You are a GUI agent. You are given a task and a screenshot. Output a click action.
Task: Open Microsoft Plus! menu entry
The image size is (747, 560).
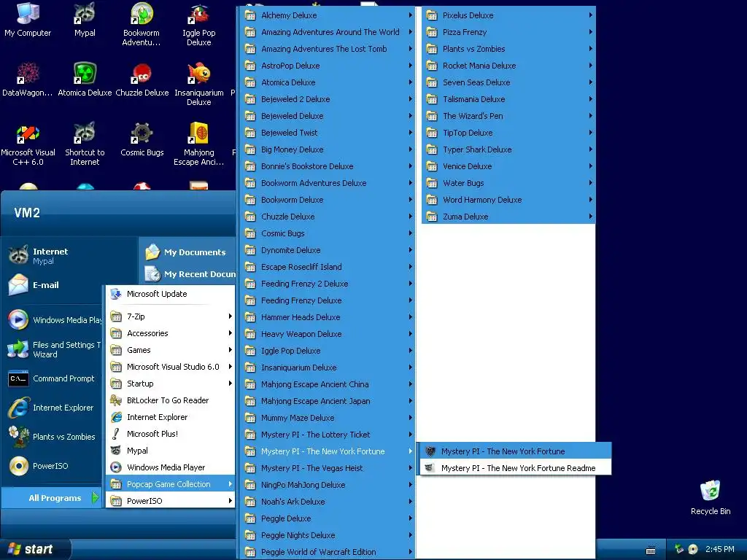(x=171, y=434)
